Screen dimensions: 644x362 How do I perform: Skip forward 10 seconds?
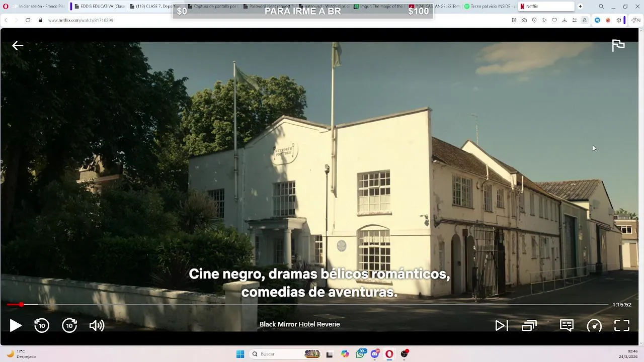[69, 326]
